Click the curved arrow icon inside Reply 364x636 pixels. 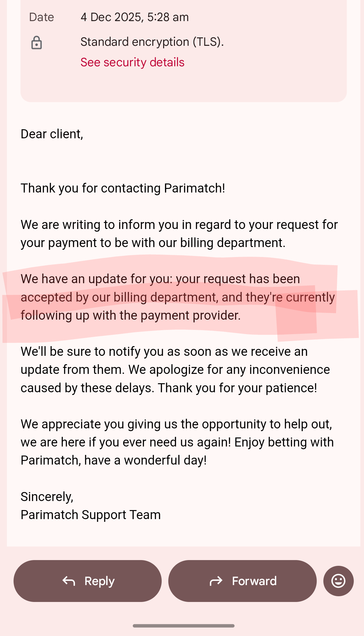tap(69, 581)
